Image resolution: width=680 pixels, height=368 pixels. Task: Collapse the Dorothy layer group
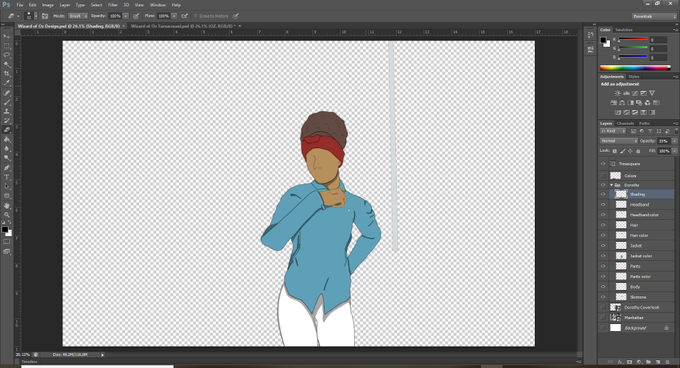(x=611, y=185)
